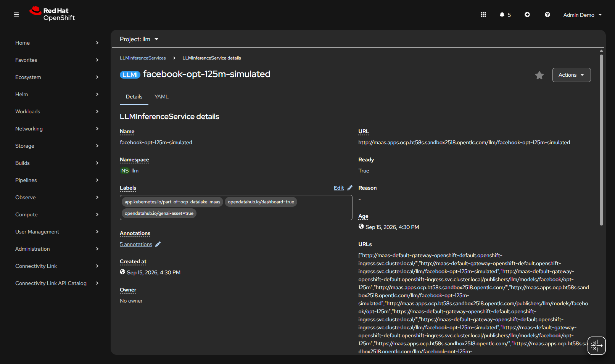Image resolution: width=615 pixels, height=364 pixels.
Task: Select the Details tab
Action: 134,97
